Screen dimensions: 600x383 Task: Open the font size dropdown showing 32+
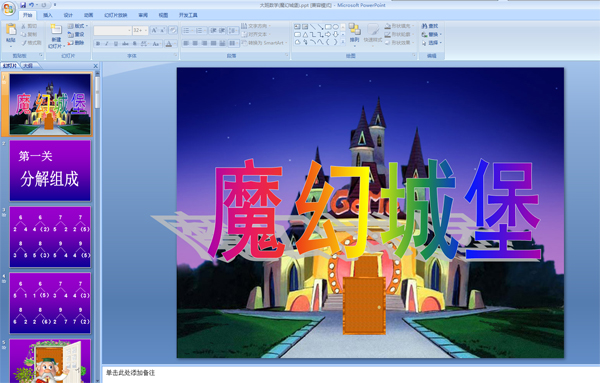[140, 30]
